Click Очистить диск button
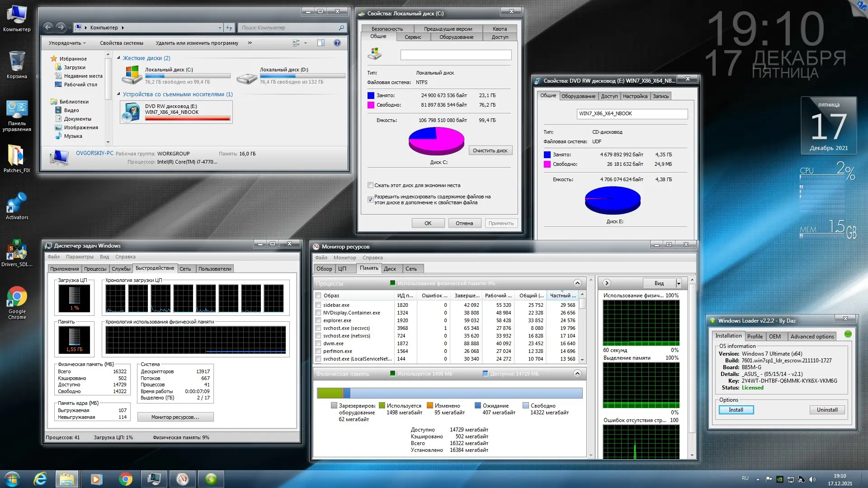Image resolution: width=868 pixels, height=488 pixels. [490, 150]
